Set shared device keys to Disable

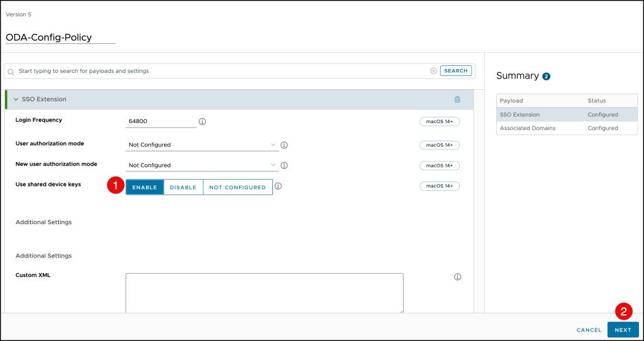point(183,187)
